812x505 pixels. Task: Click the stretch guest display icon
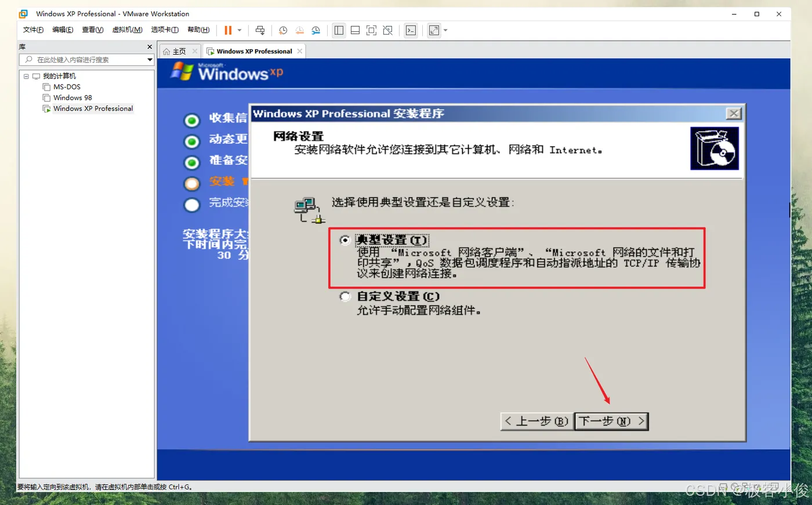tap(434, 30)
